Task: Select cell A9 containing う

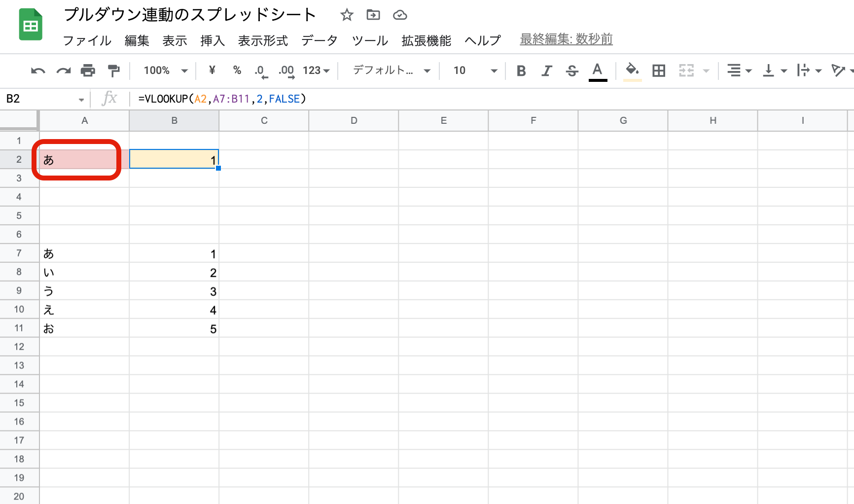Action: coord(84,291)
